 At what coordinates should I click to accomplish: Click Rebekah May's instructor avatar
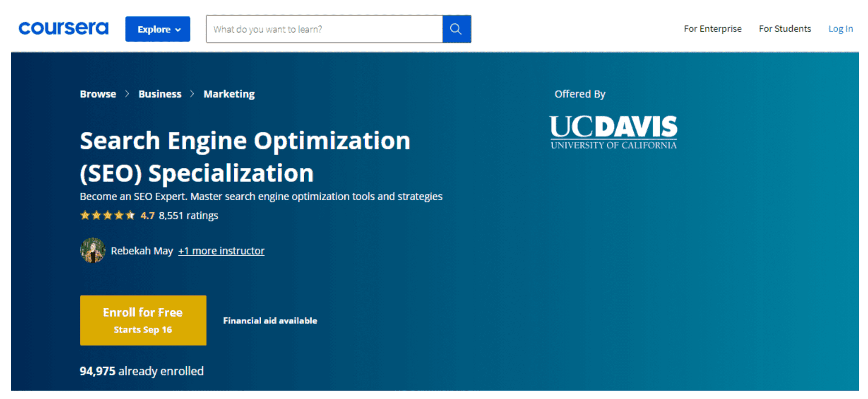pyautogui.click(x=93, y=250)
